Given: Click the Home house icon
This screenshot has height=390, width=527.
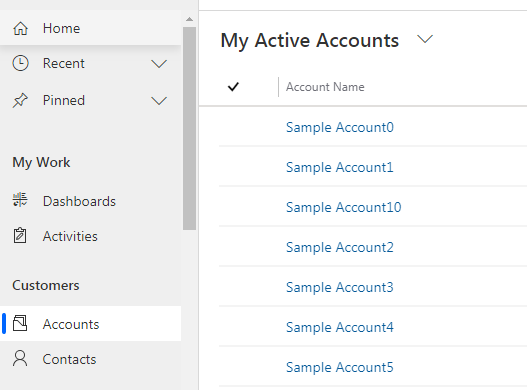Looking at the screenshot, I should (20, 28).
